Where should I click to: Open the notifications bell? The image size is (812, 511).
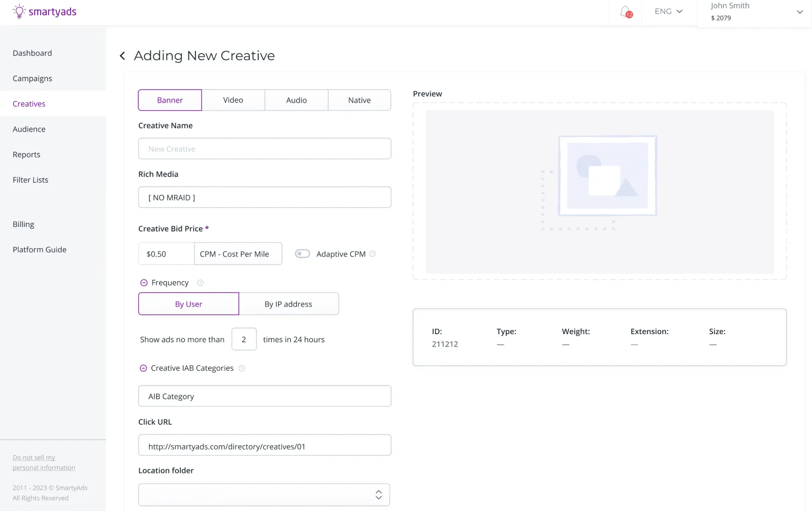(x=626, y=12)
